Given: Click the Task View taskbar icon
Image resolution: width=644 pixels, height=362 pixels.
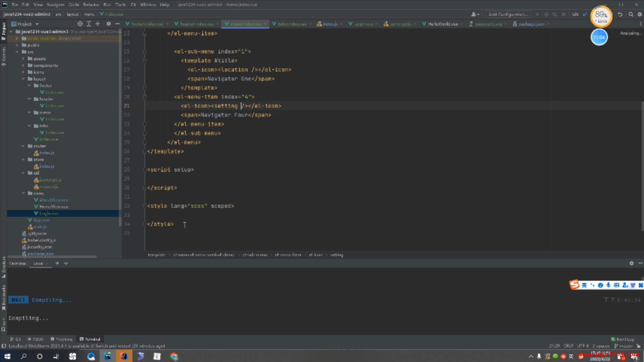Looking at the screenshot, I should [56, 356].
